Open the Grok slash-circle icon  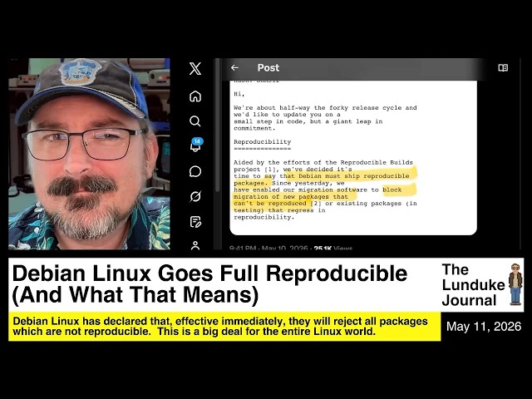(195, 196)
